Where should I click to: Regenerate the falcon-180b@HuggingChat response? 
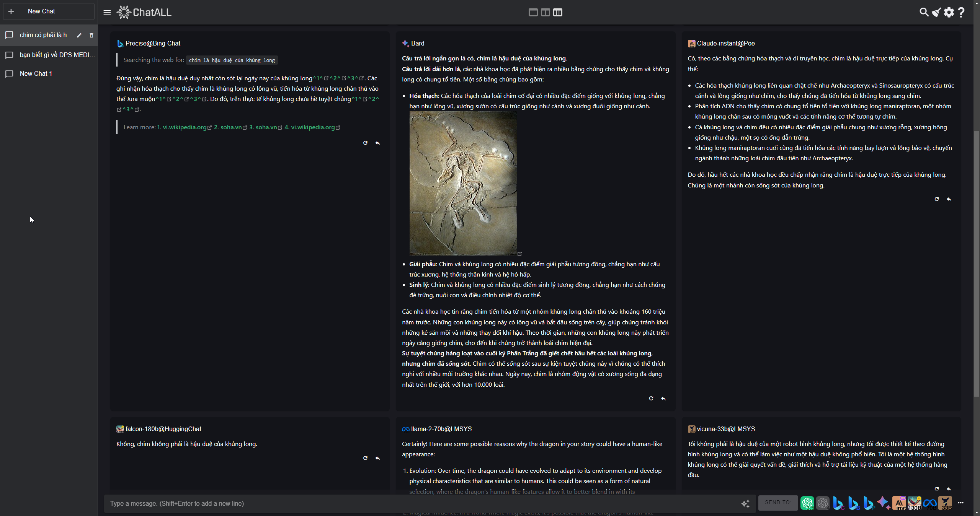(x=365, y=458)
